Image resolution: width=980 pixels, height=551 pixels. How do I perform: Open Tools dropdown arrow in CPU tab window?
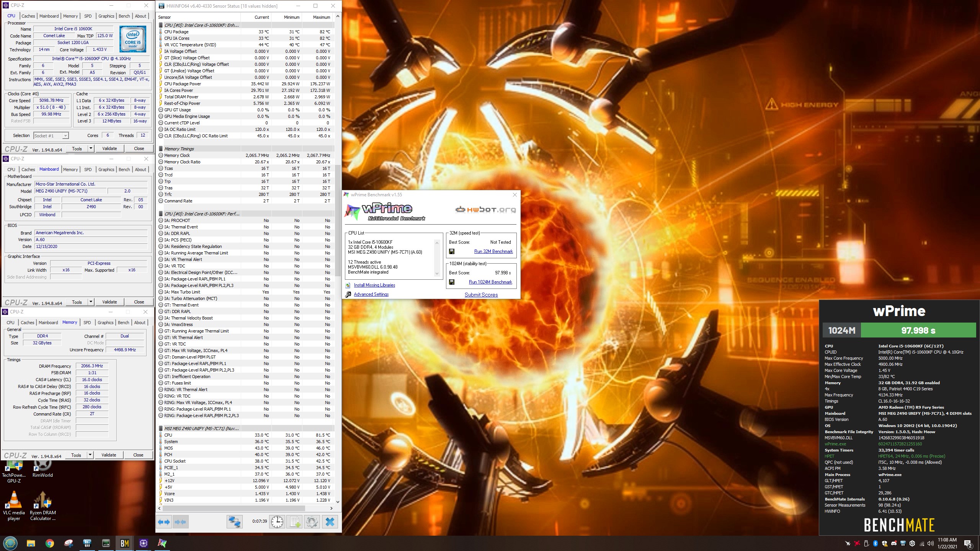pos(91,148)
